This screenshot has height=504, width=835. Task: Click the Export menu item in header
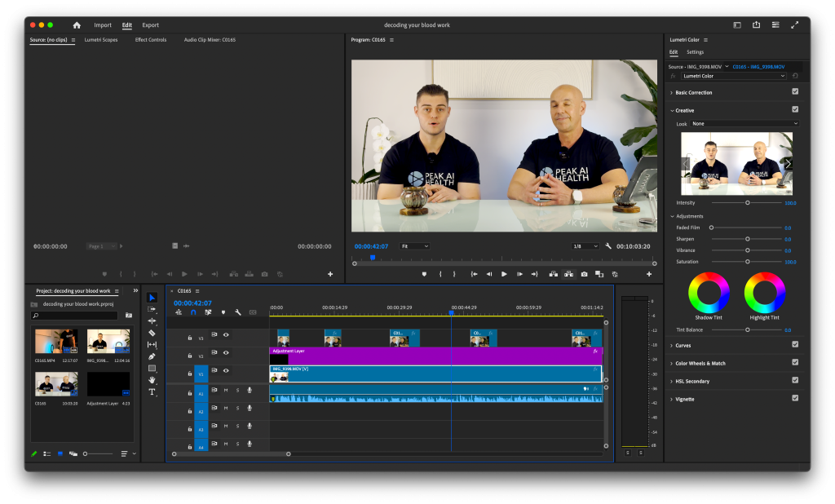tap(150, 24)
